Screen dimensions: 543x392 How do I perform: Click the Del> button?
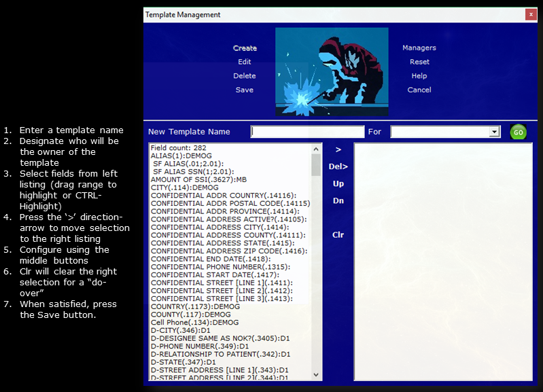338,166
